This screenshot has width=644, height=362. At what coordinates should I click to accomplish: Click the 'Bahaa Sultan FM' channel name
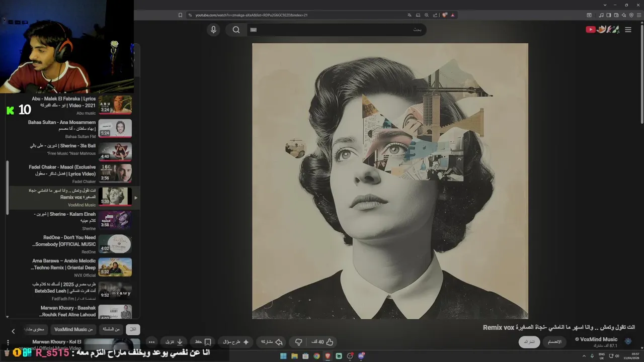[x=80, y=137]
